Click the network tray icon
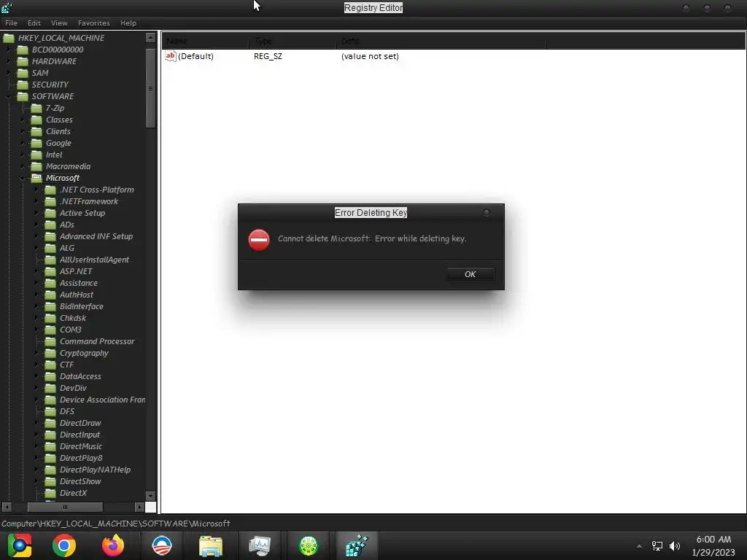The height and width of the screenshot is (560, 747). point(657,546)
